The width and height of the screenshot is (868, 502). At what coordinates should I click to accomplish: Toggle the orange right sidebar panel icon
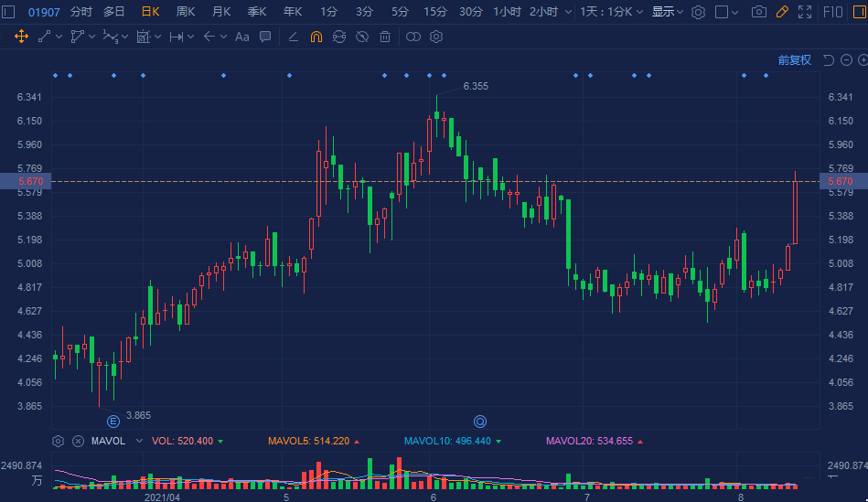coord(860,12)
